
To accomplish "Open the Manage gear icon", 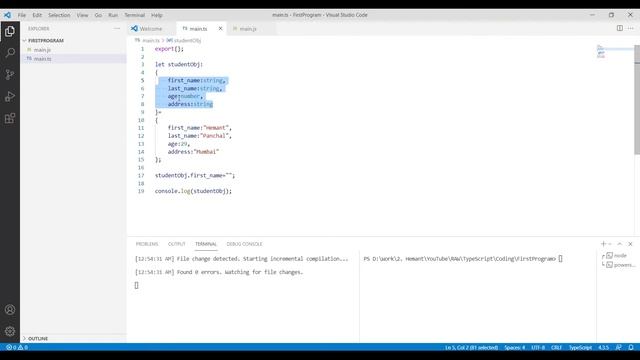I will click(10, 331).
